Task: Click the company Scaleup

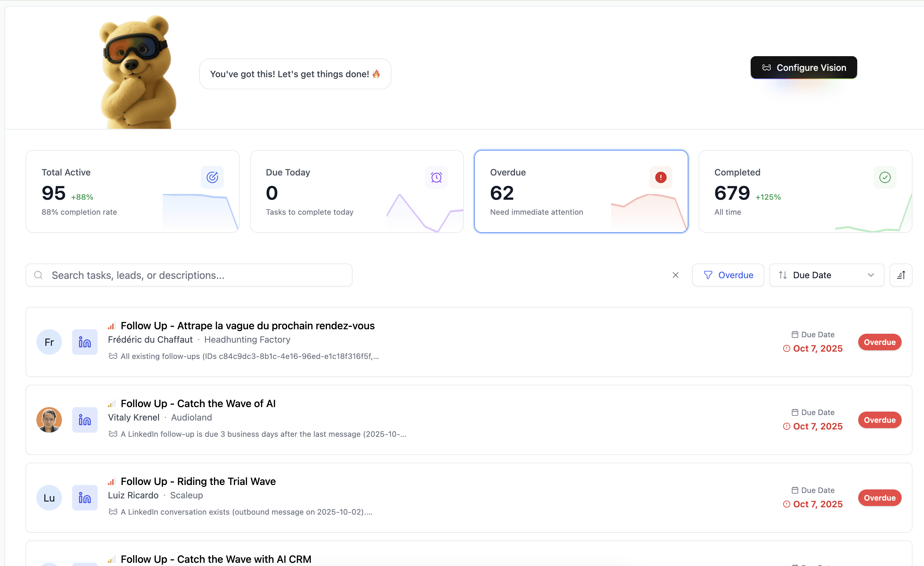Action: click(x=186, y=495)
